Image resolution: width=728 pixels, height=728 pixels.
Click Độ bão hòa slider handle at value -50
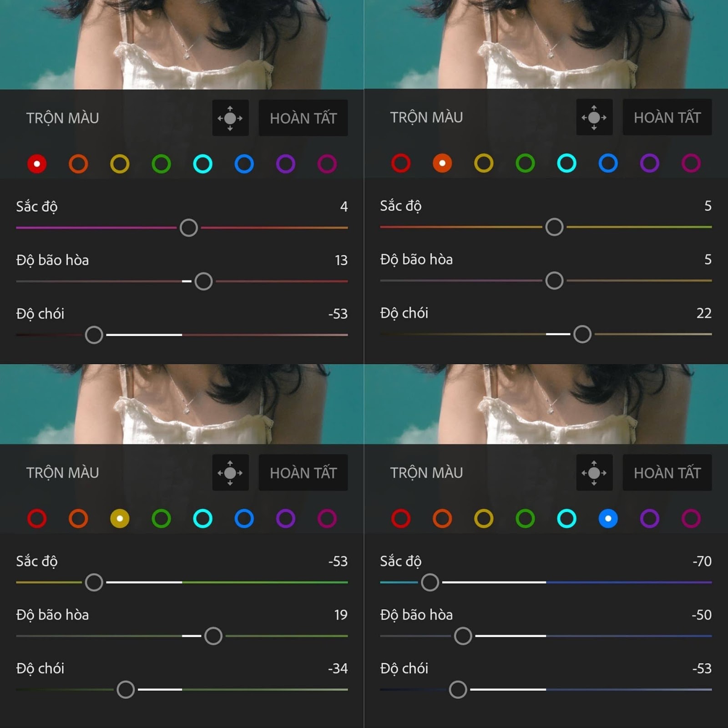click(x=463, y=636)
